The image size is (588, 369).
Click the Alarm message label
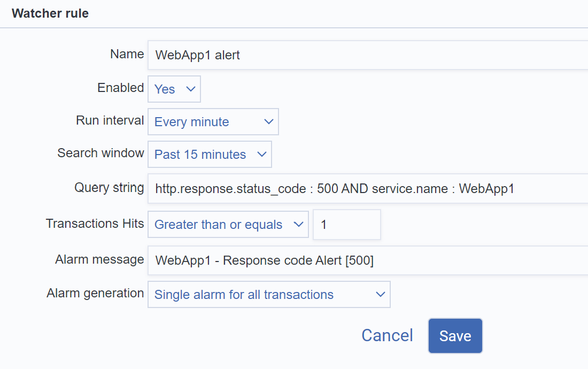pyautogui.click(x=99, y=259)
